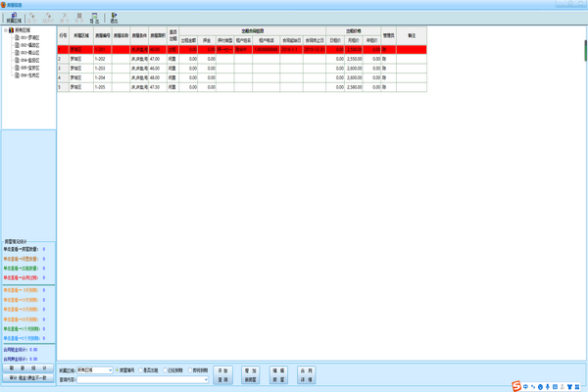Select the 是否出租 radio button
588x392 pixels.
pyautogui.click(x=140, y=370)
